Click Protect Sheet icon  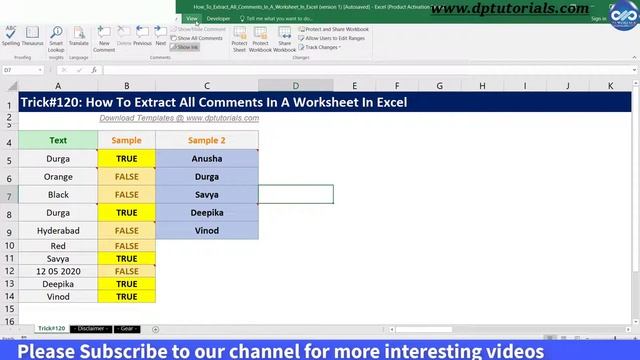pos(239,39)
